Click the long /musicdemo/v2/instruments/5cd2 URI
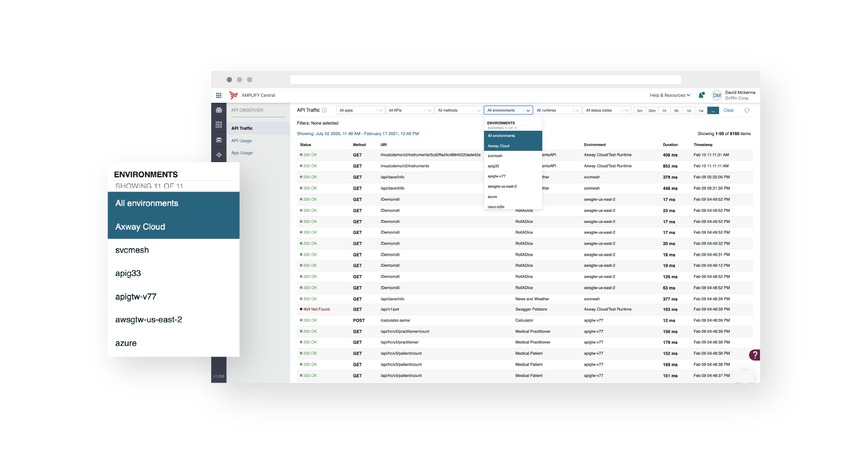 tap(430, 155)
